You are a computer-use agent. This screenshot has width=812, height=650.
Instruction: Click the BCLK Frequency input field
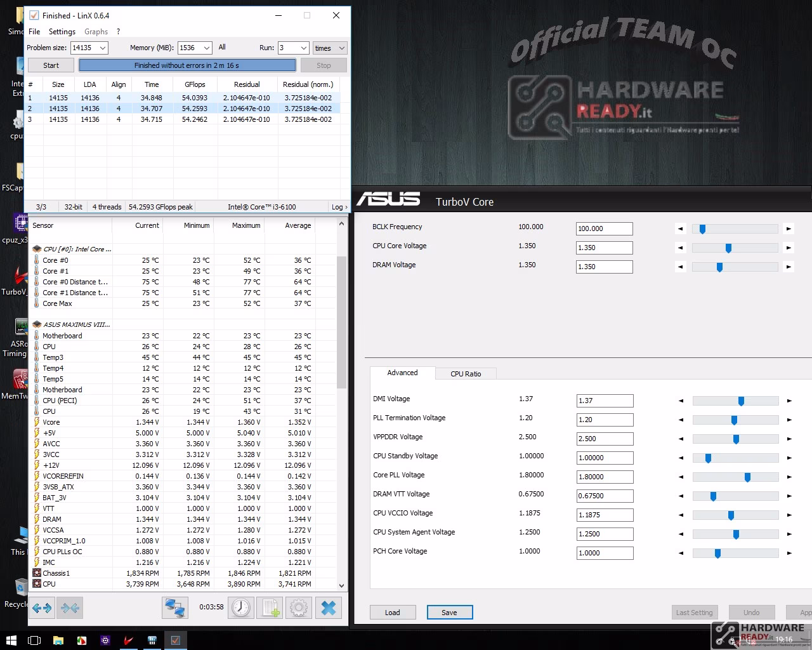[x=604, y=229]
